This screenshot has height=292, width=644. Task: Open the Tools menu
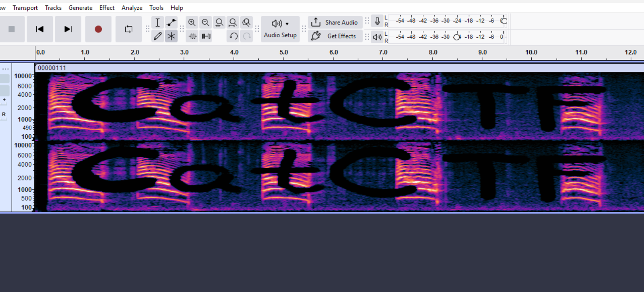(x=156, y=8)
